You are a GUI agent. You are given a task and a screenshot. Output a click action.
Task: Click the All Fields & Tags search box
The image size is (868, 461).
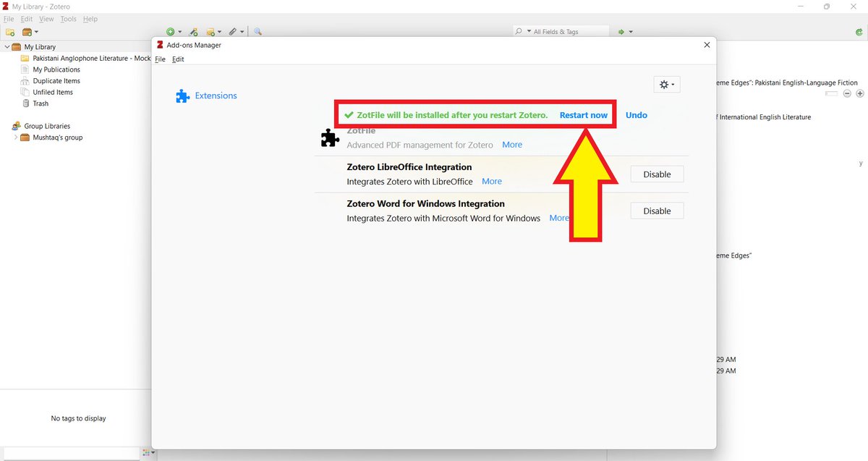(x=561, y=32)
